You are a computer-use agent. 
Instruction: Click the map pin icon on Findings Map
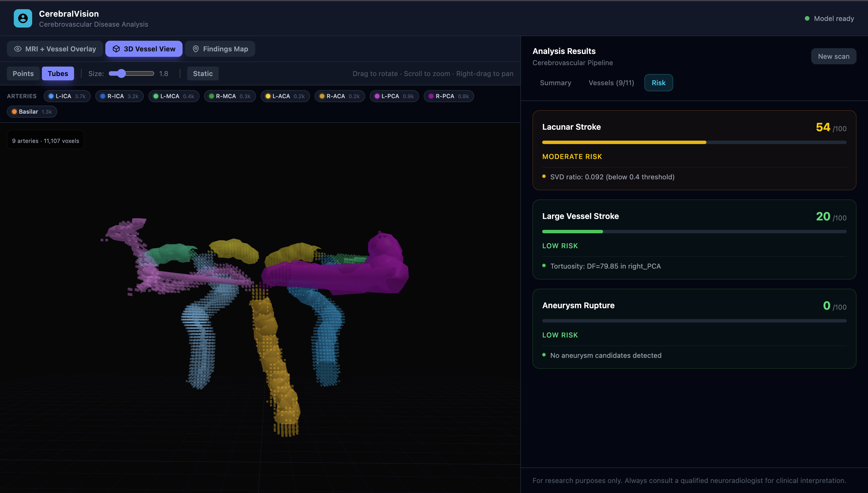195,49
